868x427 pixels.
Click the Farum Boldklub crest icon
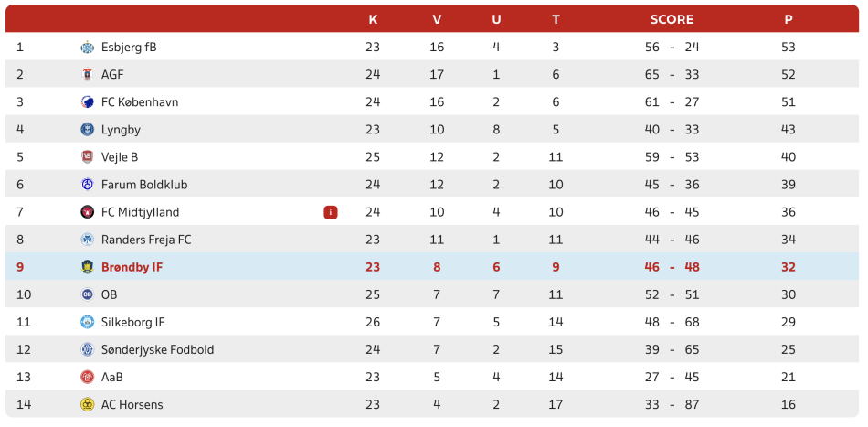coord(87,185)
